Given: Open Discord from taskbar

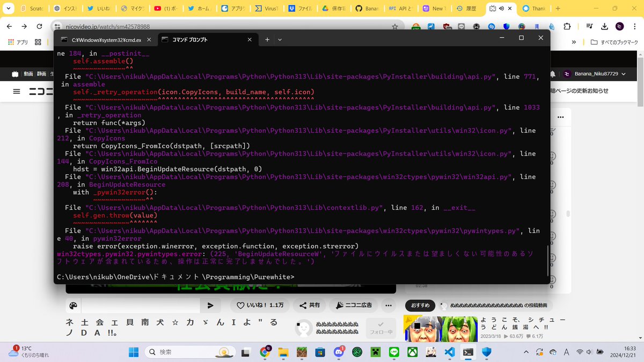Looking at the screenshot, I should point(339,352).
